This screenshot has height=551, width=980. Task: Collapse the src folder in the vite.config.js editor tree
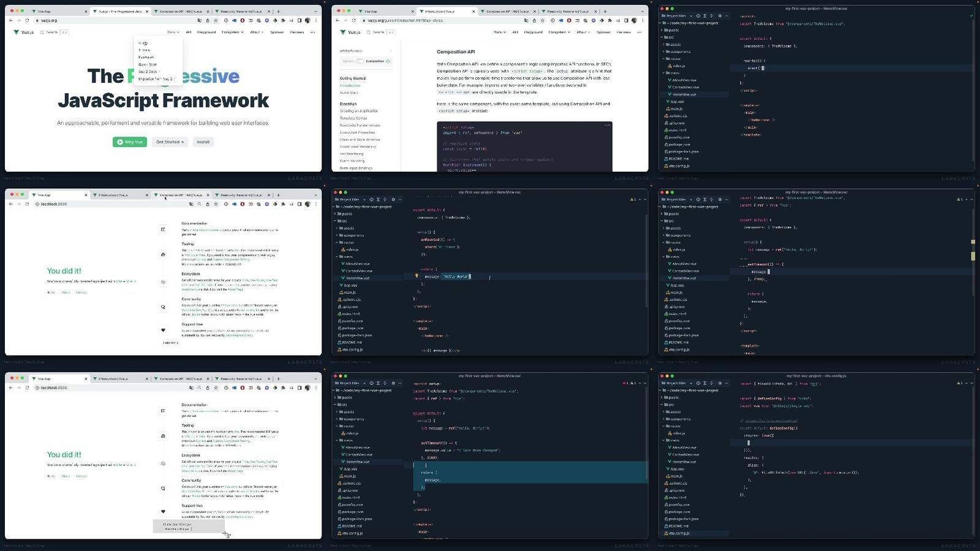pos(661,405)
